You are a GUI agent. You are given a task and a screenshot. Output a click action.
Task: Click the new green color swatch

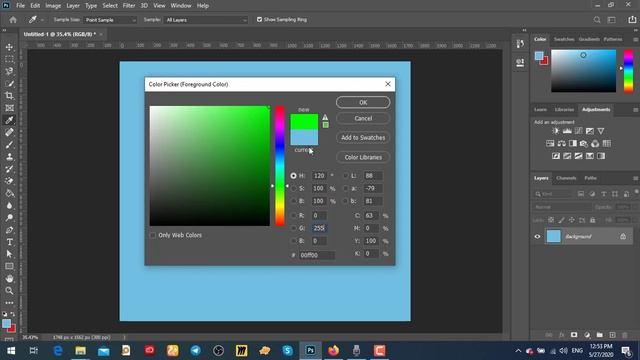304,122
